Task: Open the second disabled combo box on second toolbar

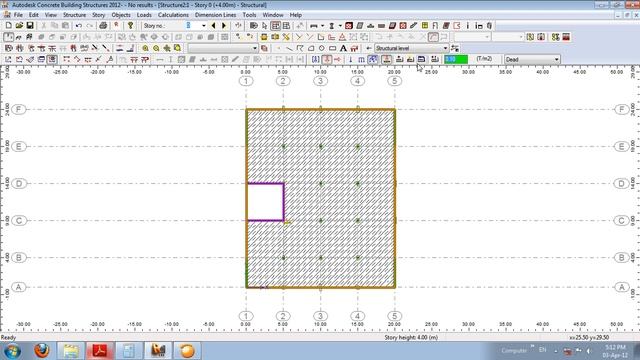Action: coord(507,37)
